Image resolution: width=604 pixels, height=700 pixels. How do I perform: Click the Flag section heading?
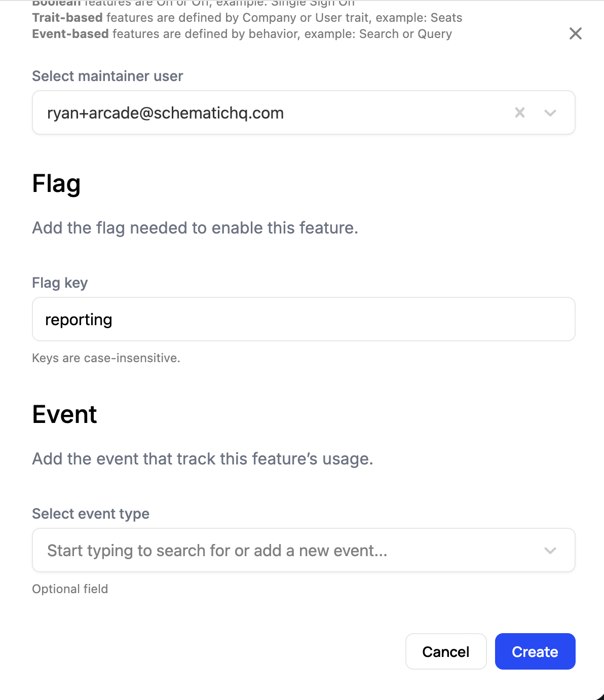(x=56, y=183)
